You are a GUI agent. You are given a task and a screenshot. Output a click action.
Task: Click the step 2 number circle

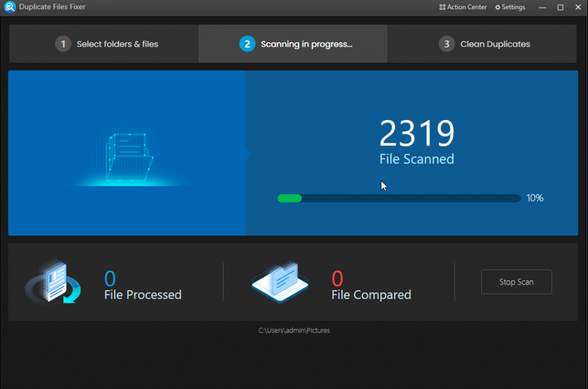click(x=247, y=44)
